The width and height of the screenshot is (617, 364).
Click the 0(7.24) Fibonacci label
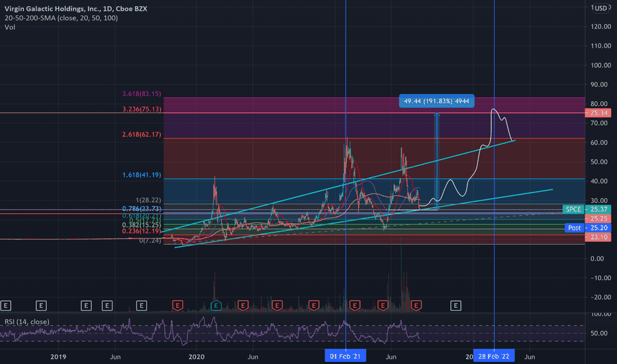(x=150, y=240)
